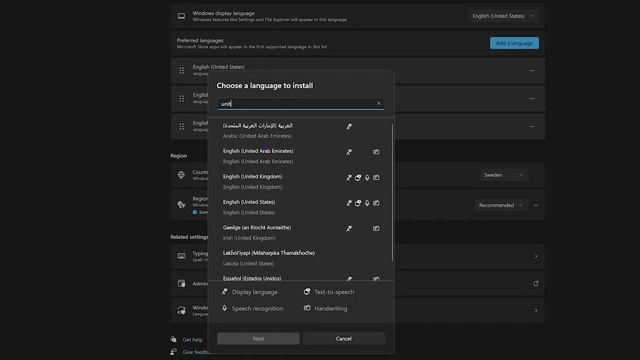The height and width of the screenshot is (360, 640).
Task: Click the Country or region globe icon
Action: click(x=181, y=175)
